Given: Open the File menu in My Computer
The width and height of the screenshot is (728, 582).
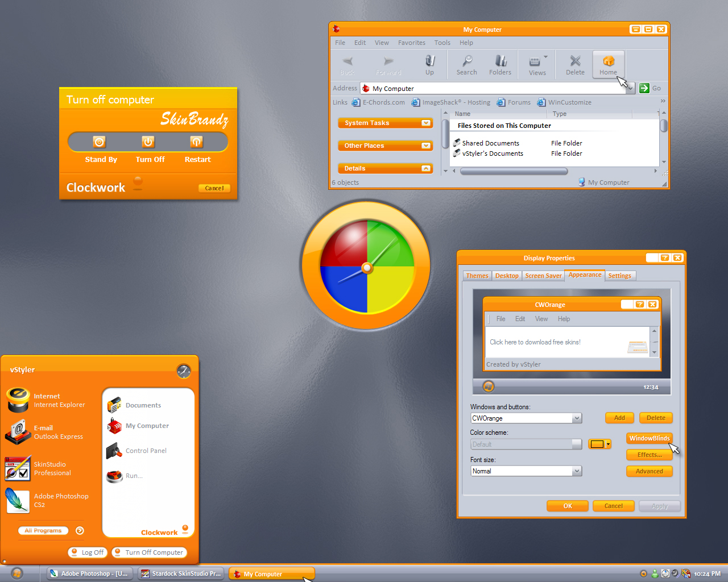Looking at the screenshot, I should (340, 43).
